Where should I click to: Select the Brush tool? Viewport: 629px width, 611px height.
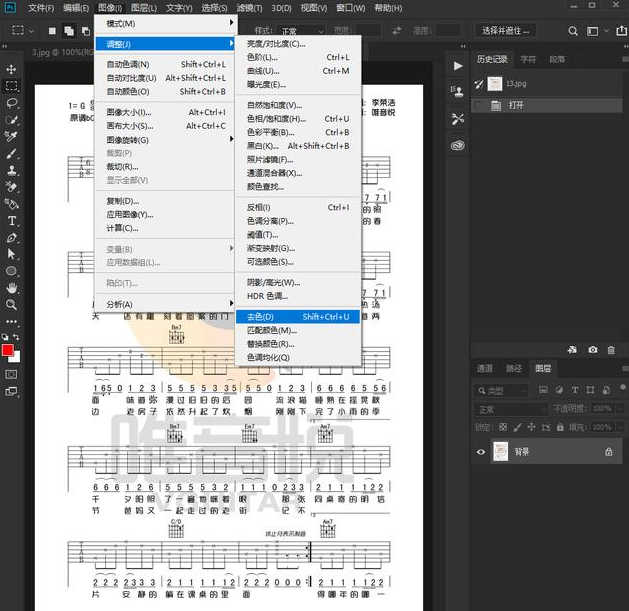[11, 153]
